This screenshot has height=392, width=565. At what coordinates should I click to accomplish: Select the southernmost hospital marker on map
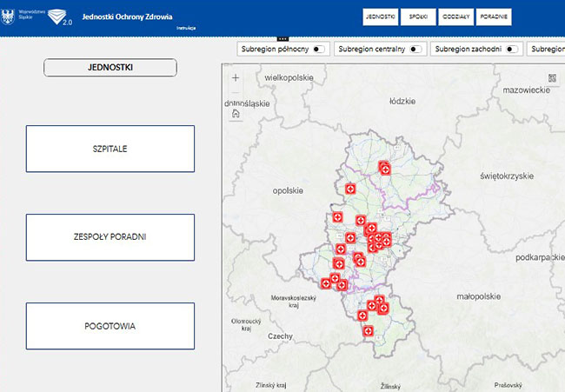click(368, 332)
